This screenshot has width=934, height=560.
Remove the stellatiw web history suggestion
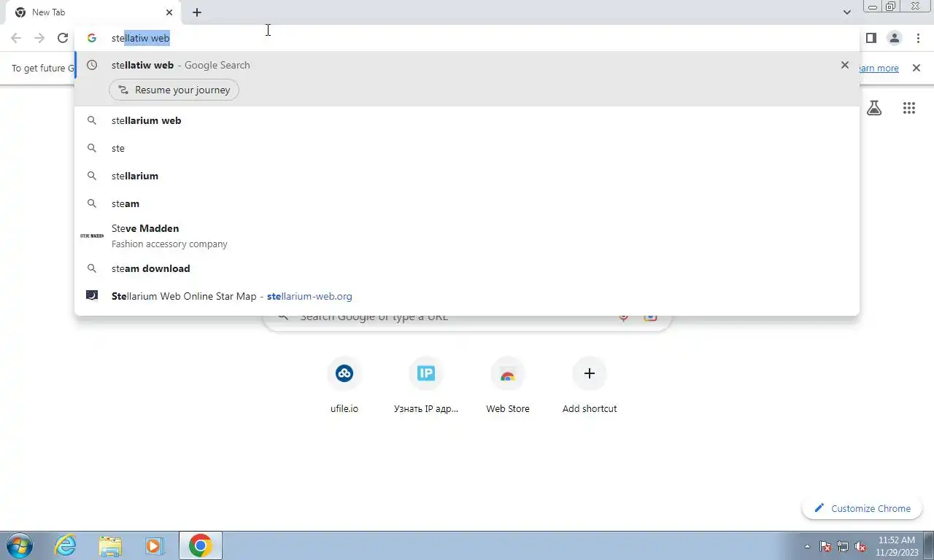coord(845,65)
